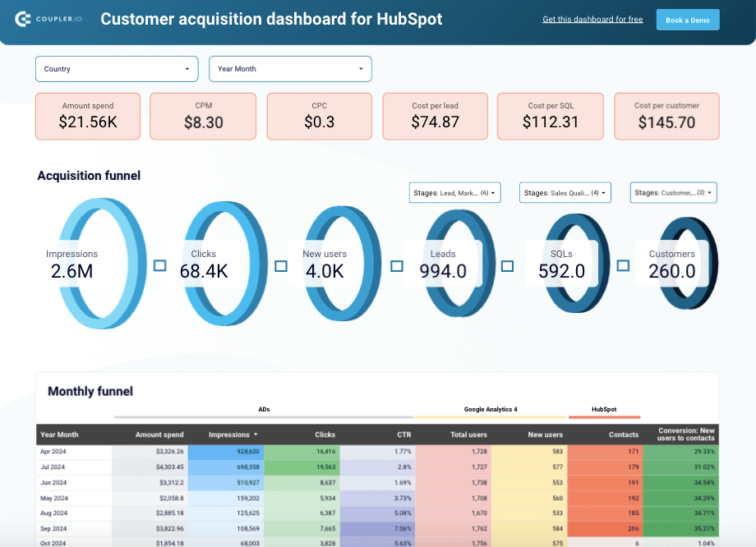Click the 1,762 total users cell

coord(454,529)
